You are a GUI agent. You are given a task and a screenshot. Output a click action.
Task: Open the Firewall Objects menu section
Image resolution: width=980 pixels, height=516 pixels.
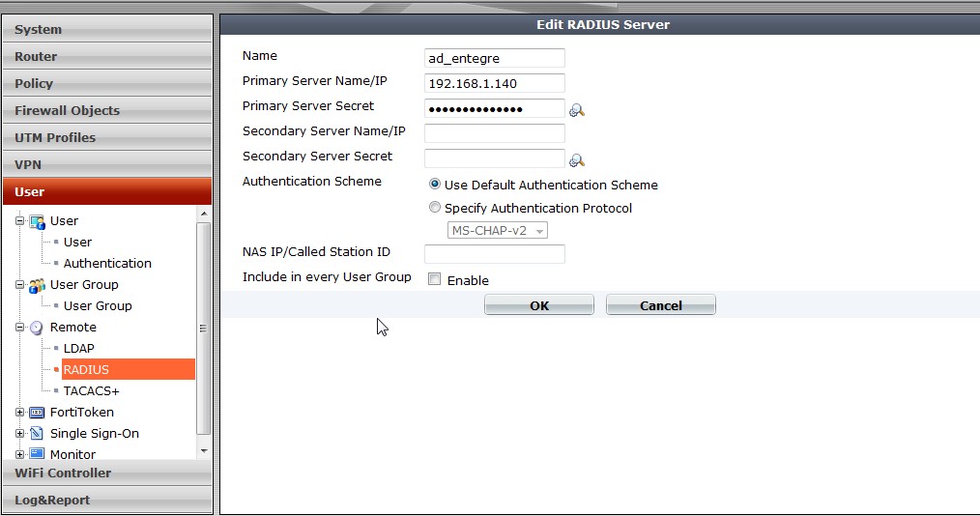coord(106,110)
